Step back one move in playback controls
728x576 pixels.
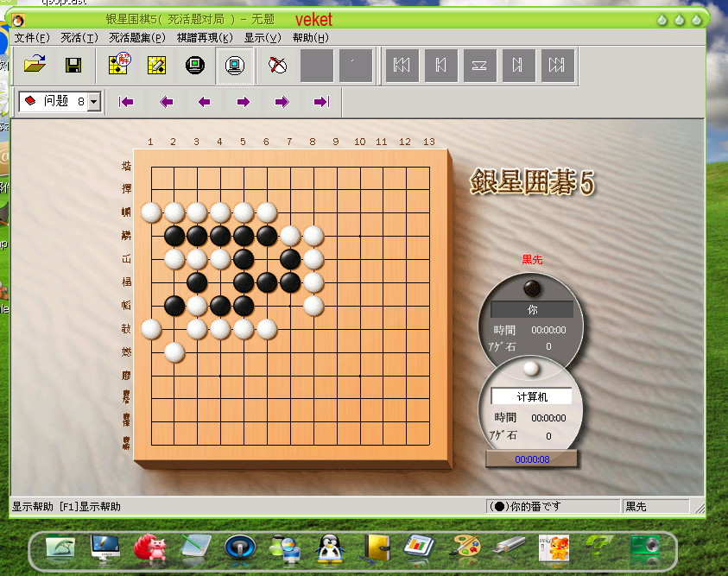(x=441, y=65)
